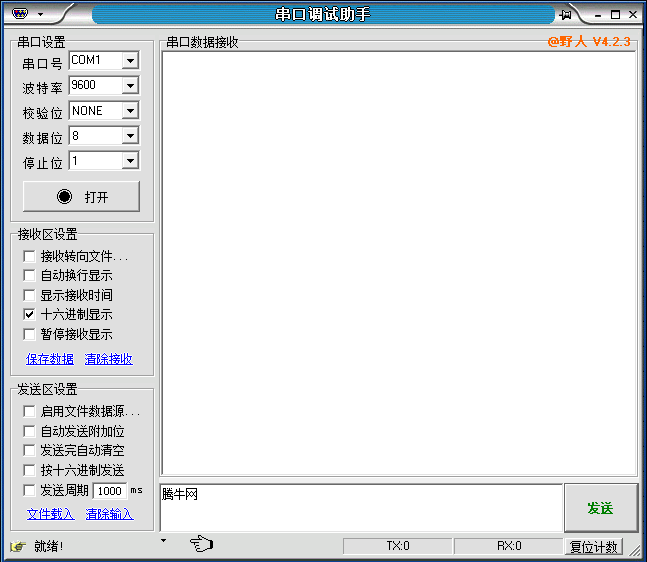This screenshot has width=647, height=562.
Task: Enable the 接收转向文件 checkbox
Action: pyautogui.click(x=29, y=256)
